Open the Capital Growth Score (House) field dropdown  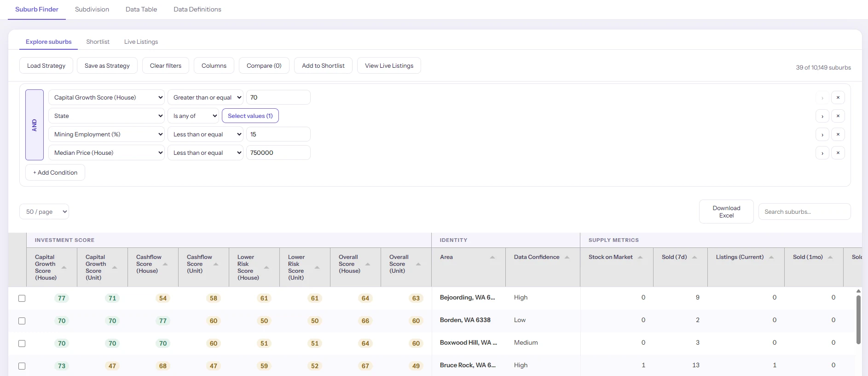tap(106, 98)
